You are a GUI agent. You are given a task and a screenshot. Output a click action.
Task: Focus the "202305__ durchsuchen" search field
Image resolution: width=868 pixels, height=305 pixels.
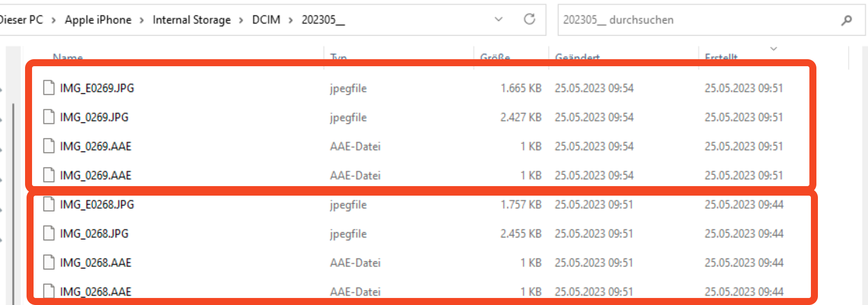click(696, 20)
